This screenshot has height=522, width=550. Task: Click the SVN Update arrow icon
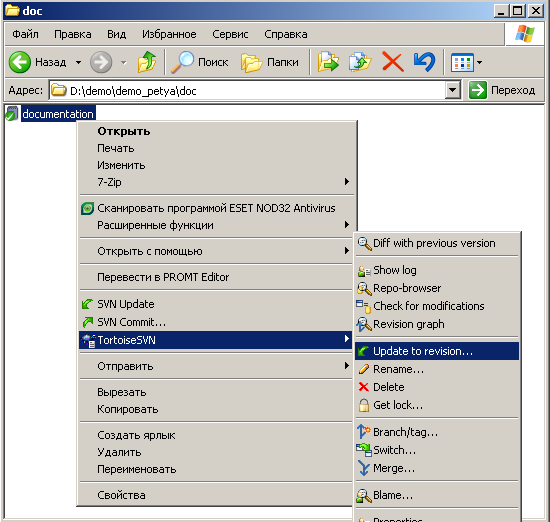coord(87,304)
